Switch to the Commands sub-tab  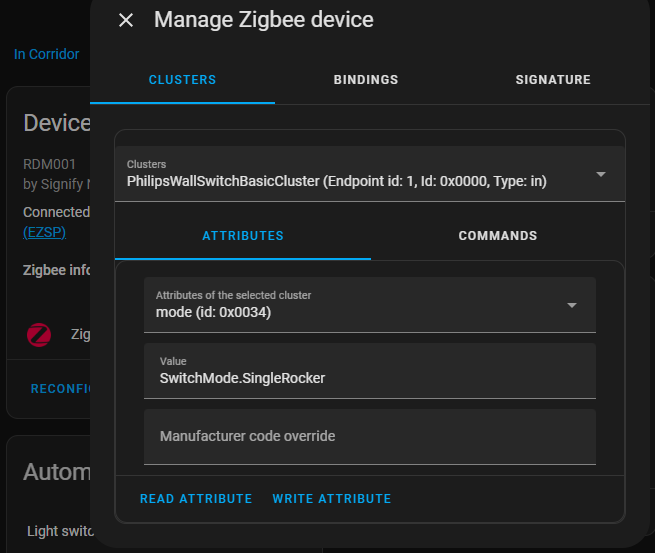coord(497,236)
